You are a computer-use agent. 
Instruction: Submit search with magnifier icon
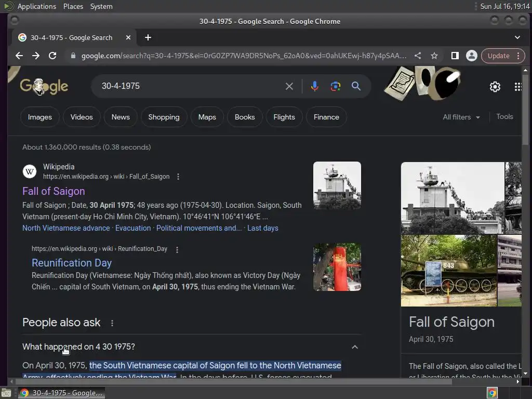tap(355, 86)
